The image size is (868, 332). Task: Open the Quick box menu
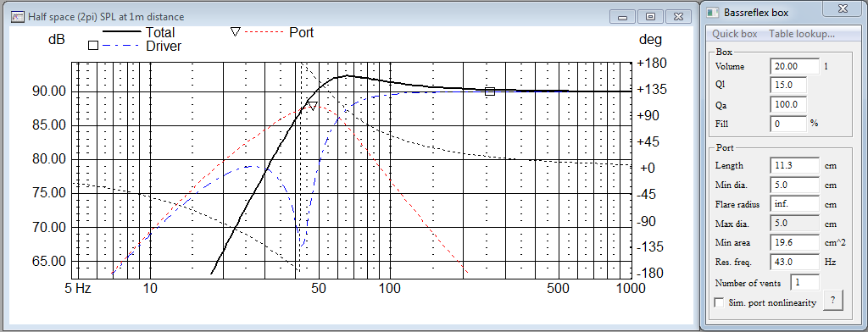click(734, 34)
